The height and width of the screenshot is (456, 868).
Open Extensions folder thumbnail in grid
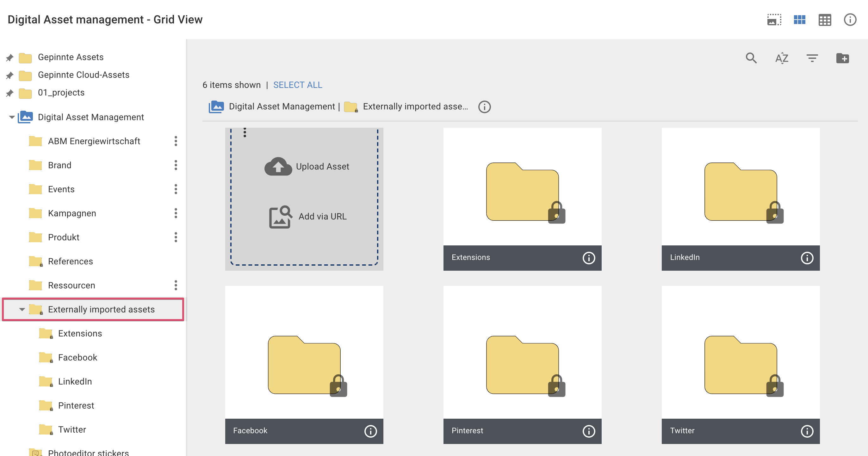[522, 192]
